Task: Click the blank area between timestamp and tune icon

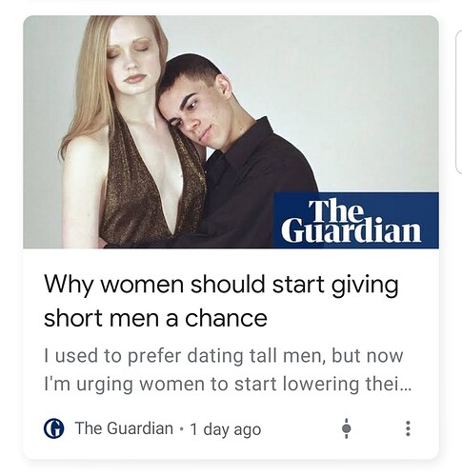Action: tap(301, 428)
